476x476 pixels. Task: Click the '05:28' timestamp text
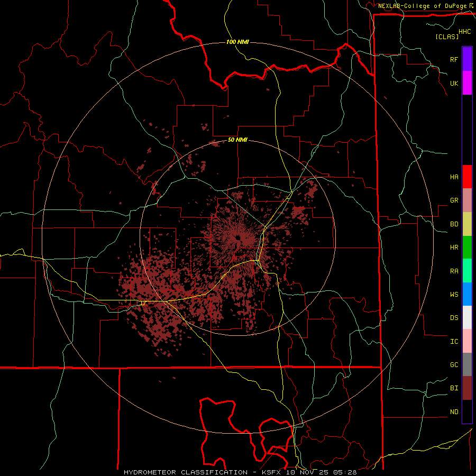[x=345, y=472]
